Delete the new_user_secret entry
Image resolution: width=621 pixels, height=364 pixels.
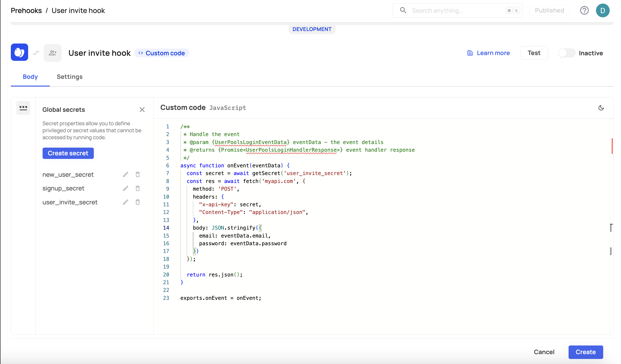138,175
